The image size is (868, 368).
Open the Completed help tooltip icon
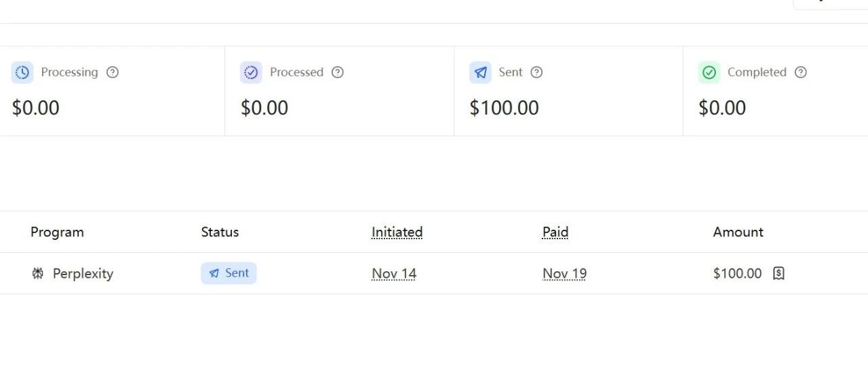tap(801, 73)
